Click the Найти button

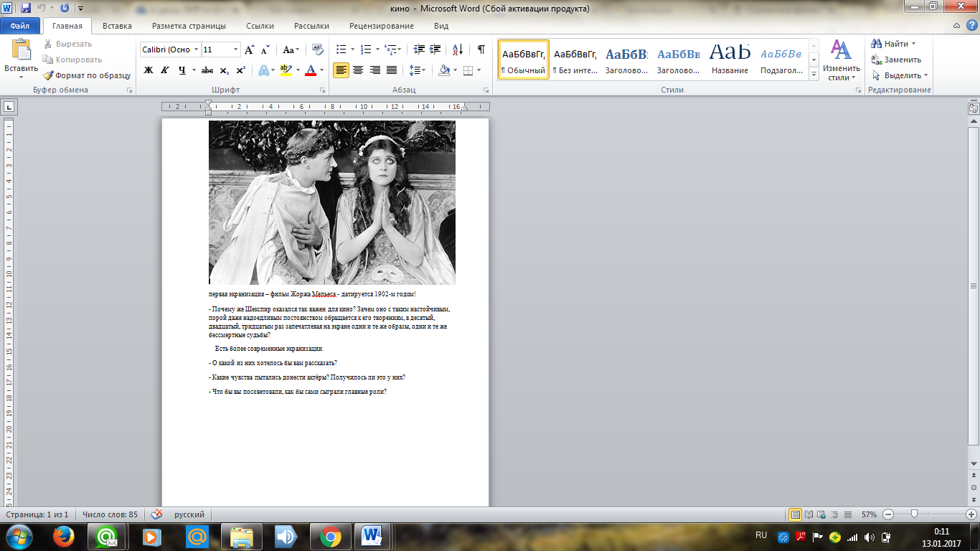895,44
